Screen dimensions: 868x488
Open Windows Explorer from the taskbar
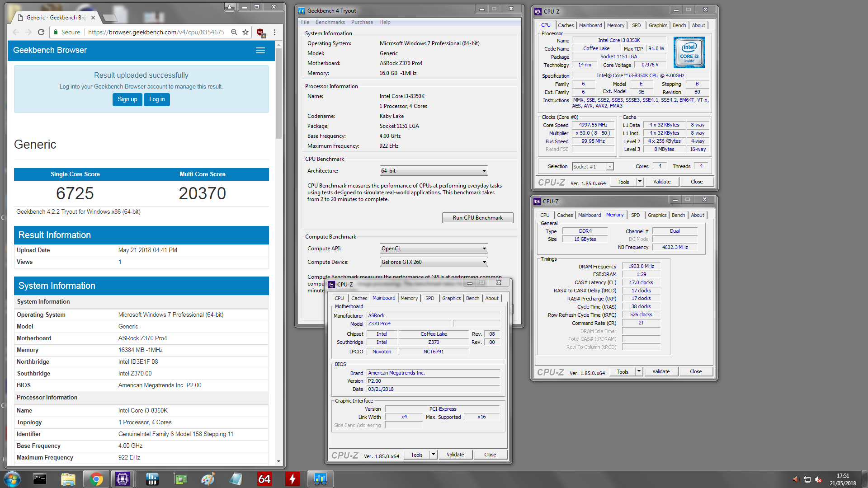point(68,479)
